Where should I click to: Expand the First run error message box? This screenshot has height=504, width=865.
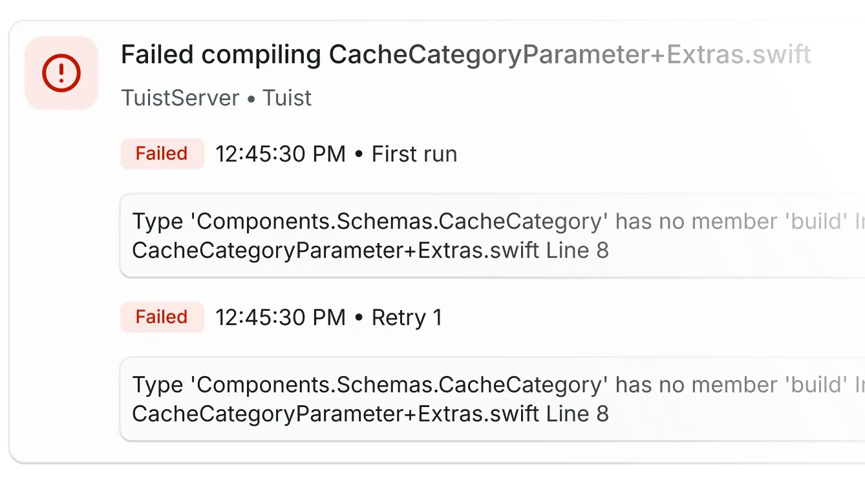(x=491, y=235)
